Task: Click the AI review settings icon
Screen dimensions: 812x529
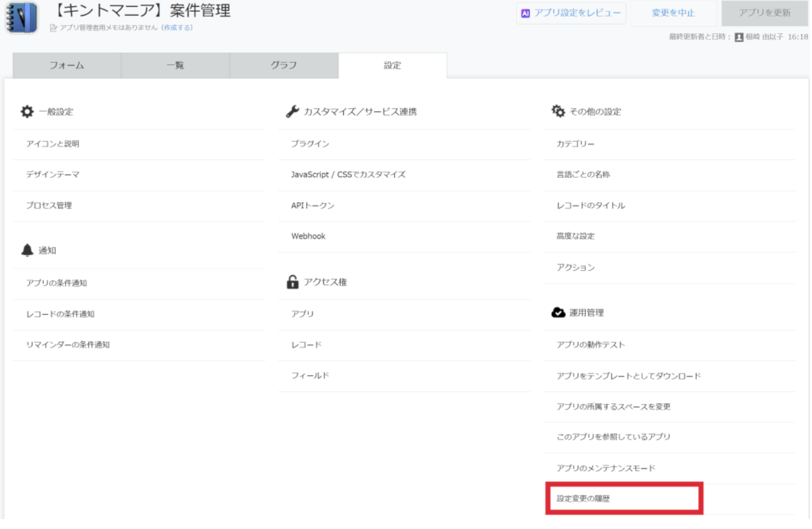Action: [526, 13]
